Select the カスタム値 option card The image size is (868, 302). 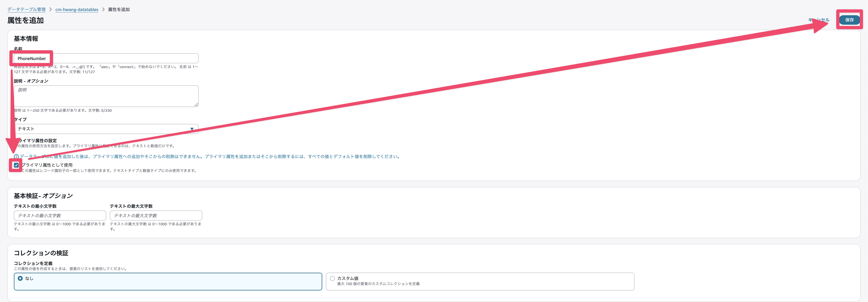point(479,281)
